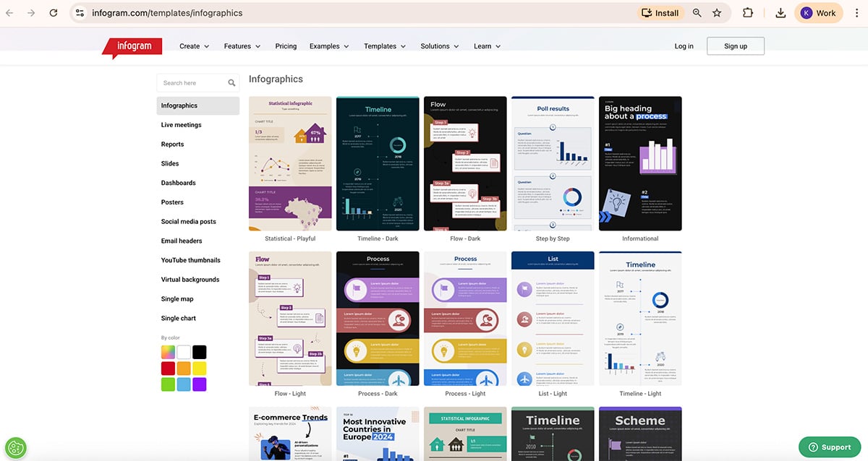868x461 pixels.
Task: Bookmark this page via the star icon
Action: pyautogui.click(x=716, y=12)
